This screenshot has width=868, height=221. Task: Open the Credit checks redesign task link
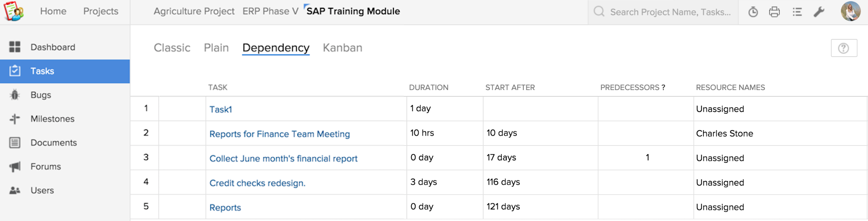point(257,183)
